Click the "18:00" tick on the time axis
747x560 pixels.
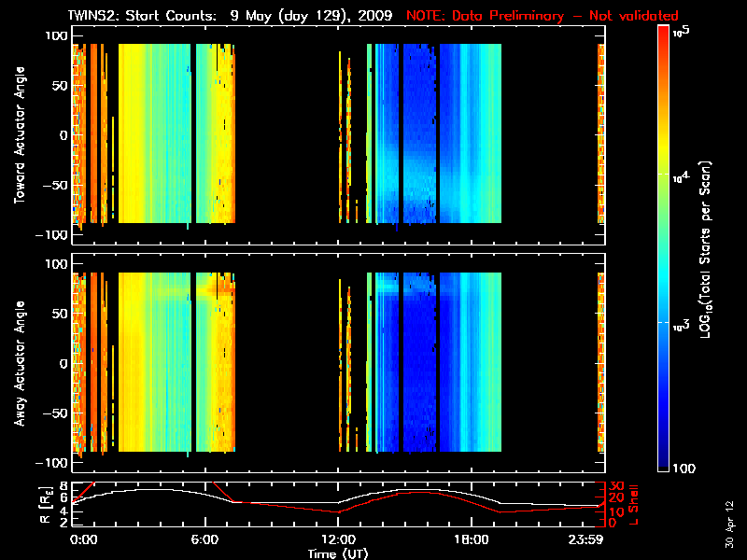[x=471, y=539]
